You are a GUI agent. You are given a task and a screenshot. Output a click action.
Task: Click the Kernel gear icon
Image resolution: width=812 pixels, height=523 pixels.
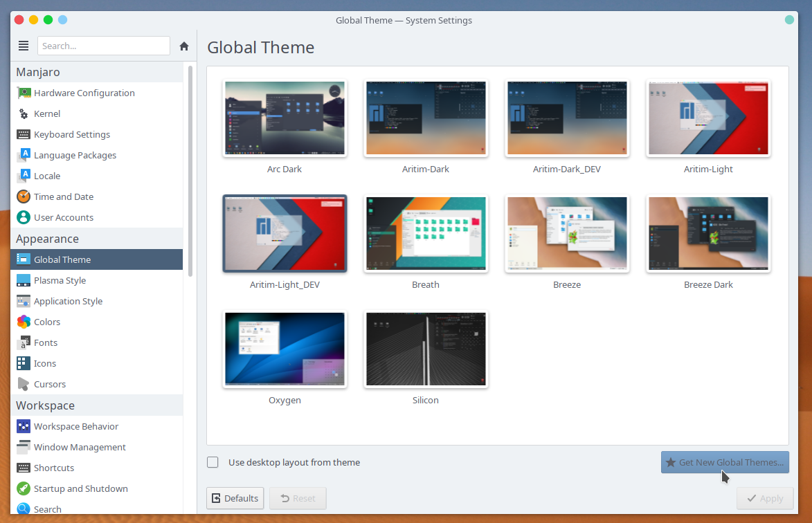tap(24, 114)
